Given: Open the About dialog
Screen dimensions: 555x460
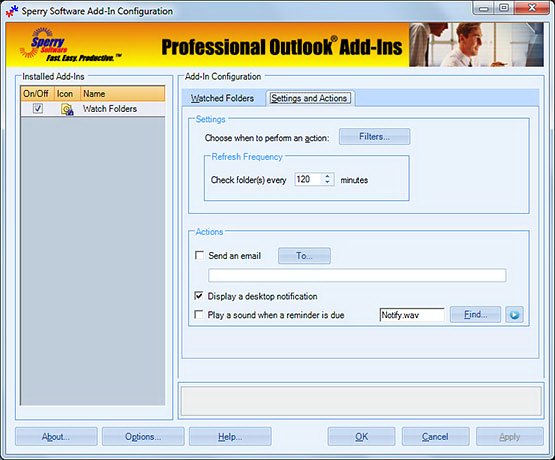Looking at the screenshot, I should coord(56,437).
